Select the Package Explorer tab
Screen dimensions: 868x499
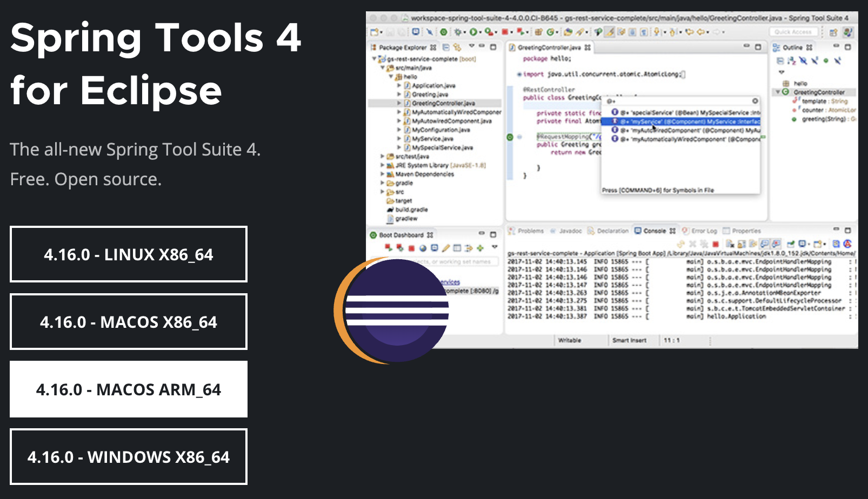pos(403,48)
